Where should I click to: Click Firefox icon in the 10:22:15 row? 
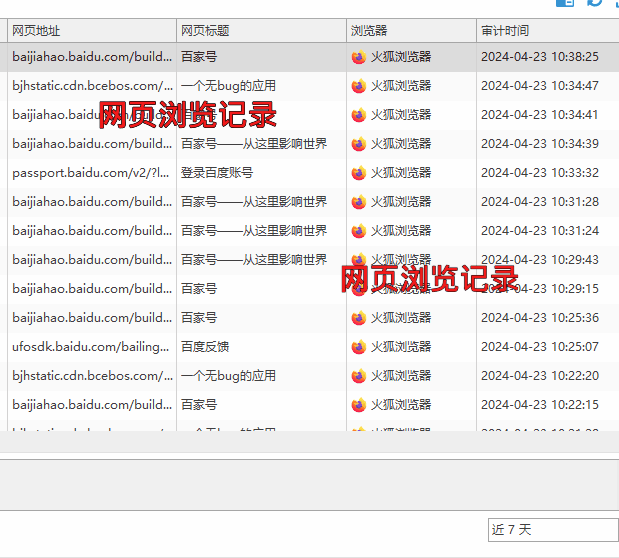coord(359,405)
